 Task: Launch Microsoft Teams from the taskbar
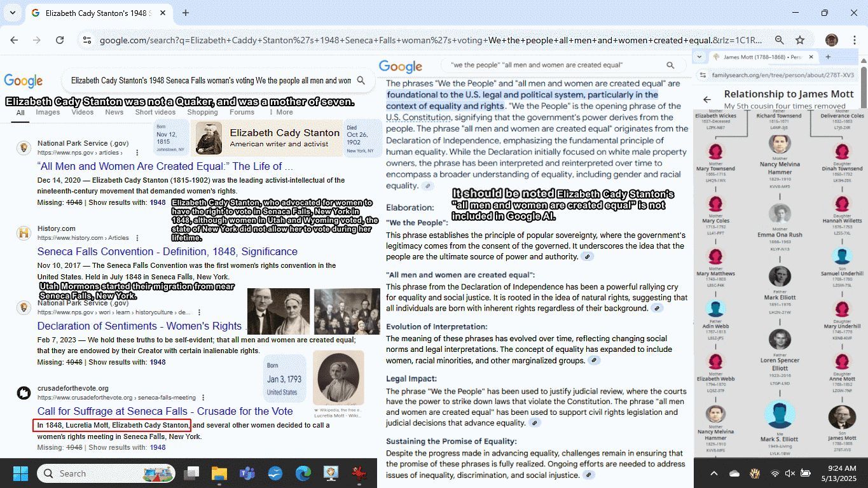247,473
